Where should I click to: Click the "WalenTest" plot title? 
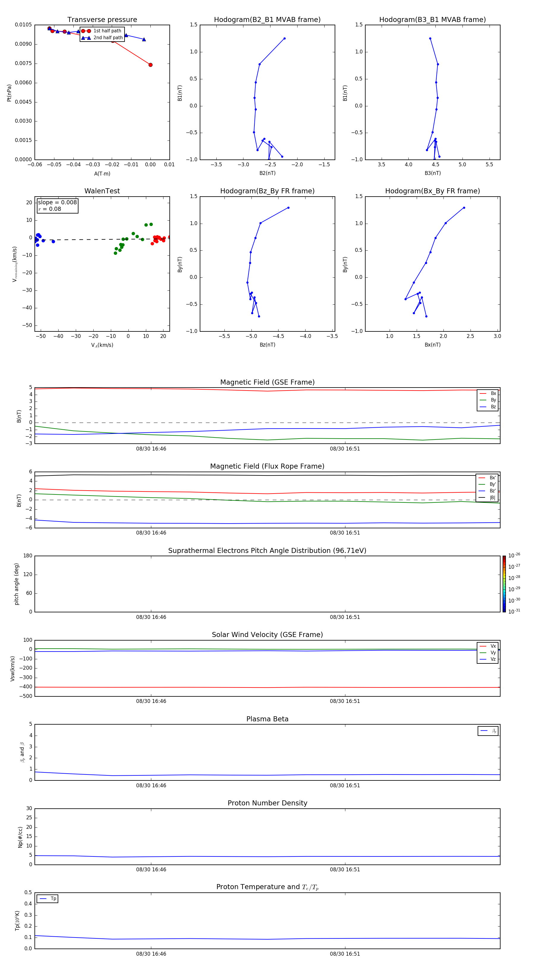tap(102, 191)
